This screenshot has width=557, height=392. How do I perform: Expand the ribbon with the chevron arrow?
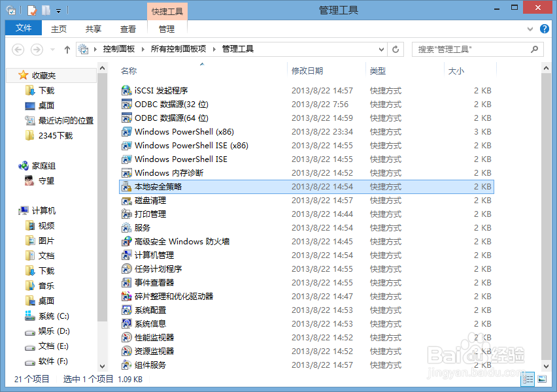click(530, 29)
